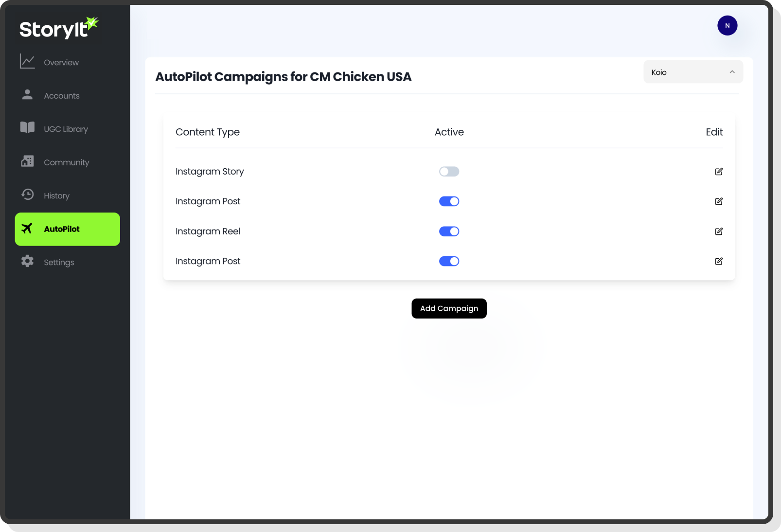This screenshot has height=532, width=781.
Task: Disable the Instagram Reel campaign toggle
Action: (449, 231)
